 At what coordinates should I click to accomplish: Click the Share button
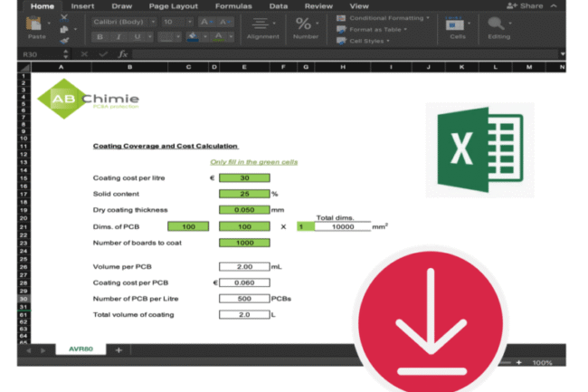525,5
